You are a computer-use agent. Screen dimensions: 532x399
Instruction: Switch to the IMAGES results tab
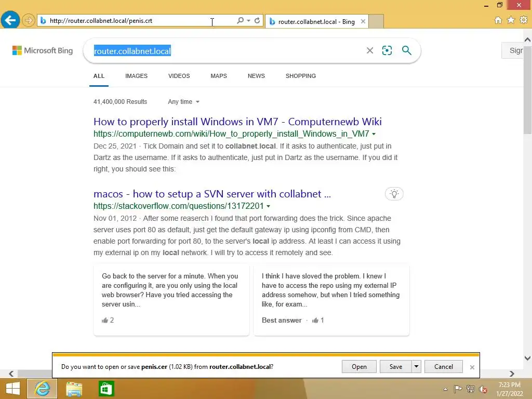click(137, 76)
